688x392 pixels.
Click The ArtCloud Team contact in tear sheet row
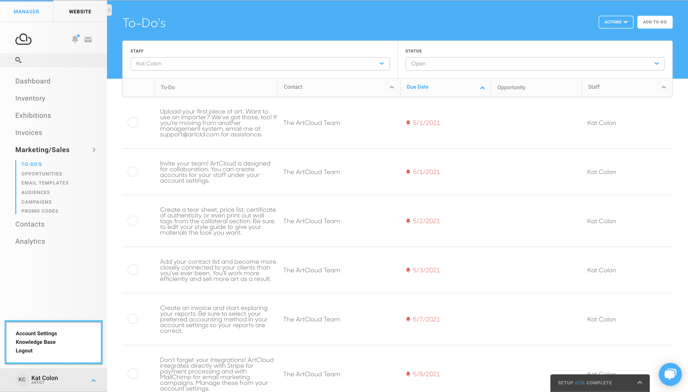pyautogui.click(x=312, y=221)
